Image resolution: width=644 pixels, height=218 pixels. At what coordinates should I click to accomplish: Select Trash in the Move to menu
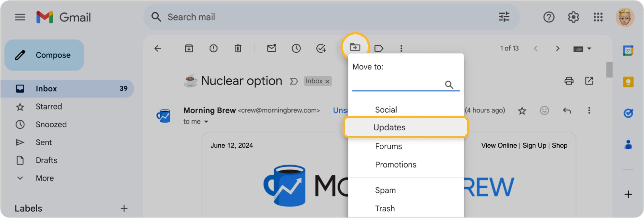[385, 208]
